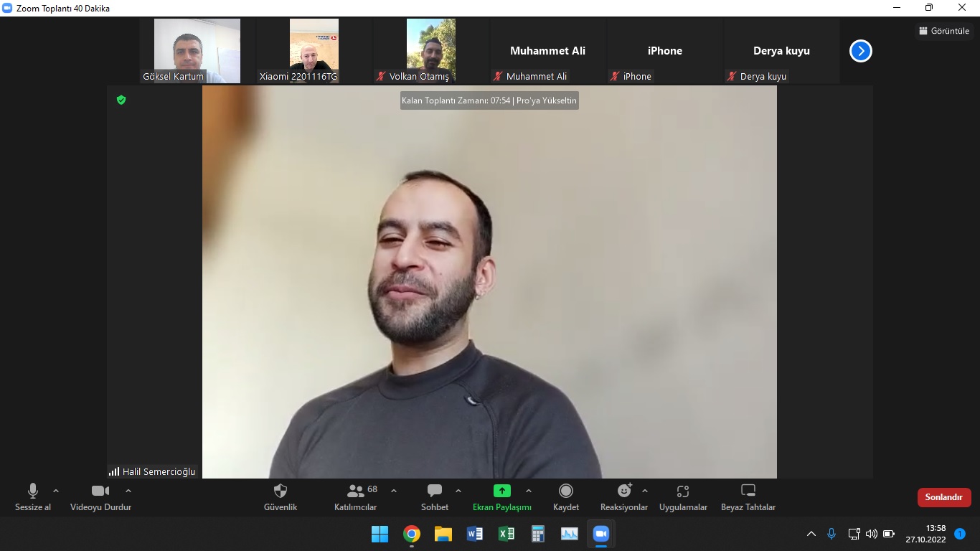Click the Kaydet record button
Screen dimensions: 980x551
click(x=566, y=497)
